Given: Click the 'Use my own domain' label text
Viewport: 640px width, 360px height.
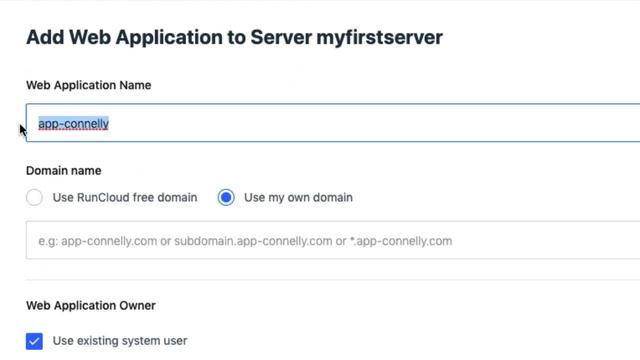Looking at the screenshot, I should 298,198.
